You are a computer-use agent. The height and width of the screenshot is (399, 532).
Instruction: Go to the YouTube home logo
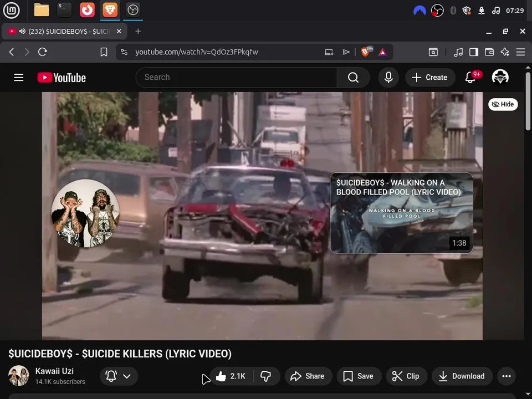coord(62,78)
